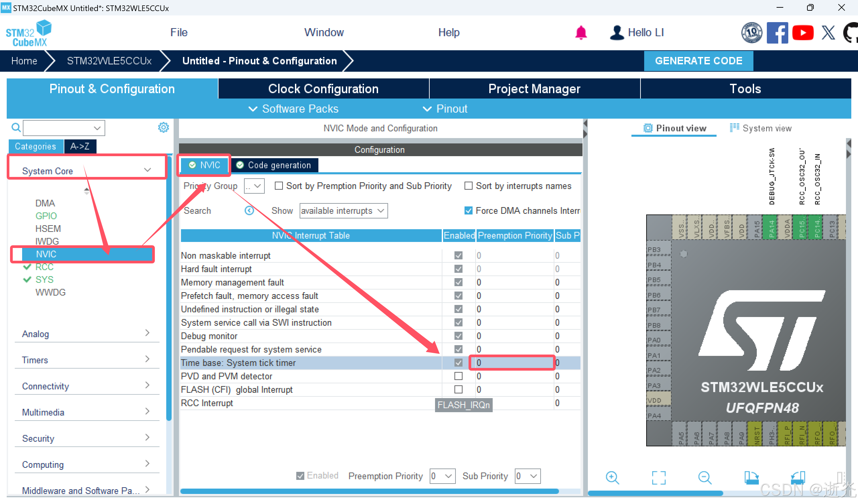Click the Hello LI user account icon
This screenshot has height=504, width=858.
pyautogui.click(x=617, y=33)
